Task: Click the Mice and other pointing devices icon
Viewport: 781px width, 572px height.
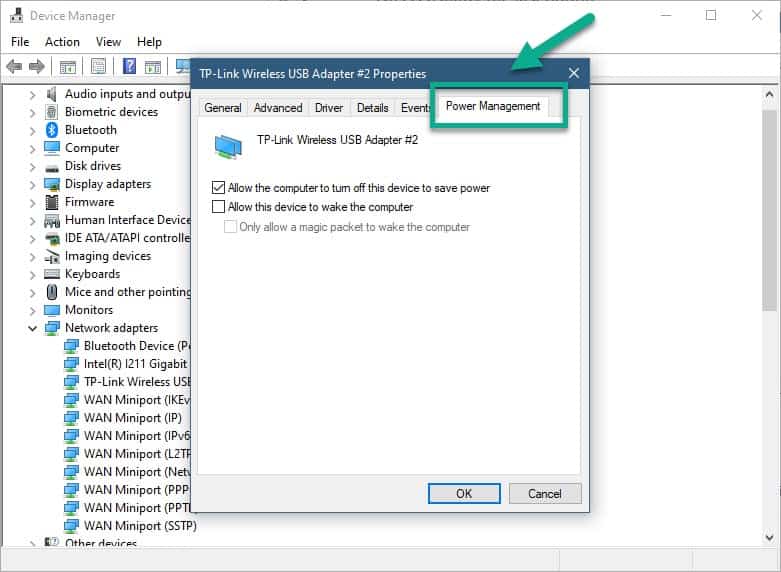Action: tap(52, 292)
